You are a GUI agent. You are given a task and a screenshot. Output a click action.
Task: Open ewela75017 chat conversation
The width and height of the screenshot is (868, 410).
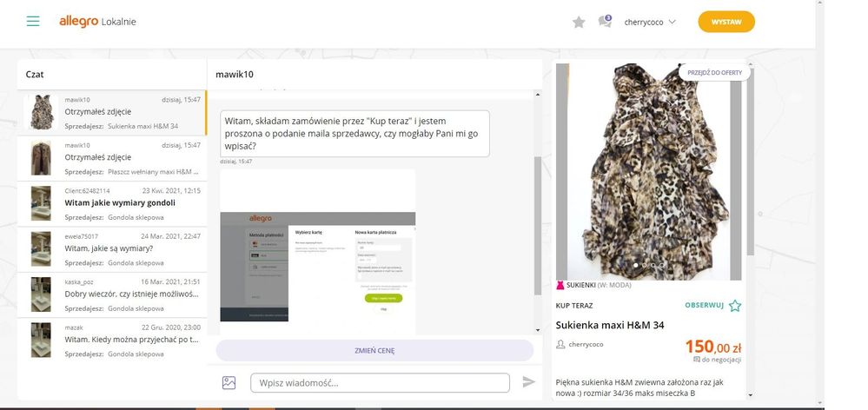point(112,249)
